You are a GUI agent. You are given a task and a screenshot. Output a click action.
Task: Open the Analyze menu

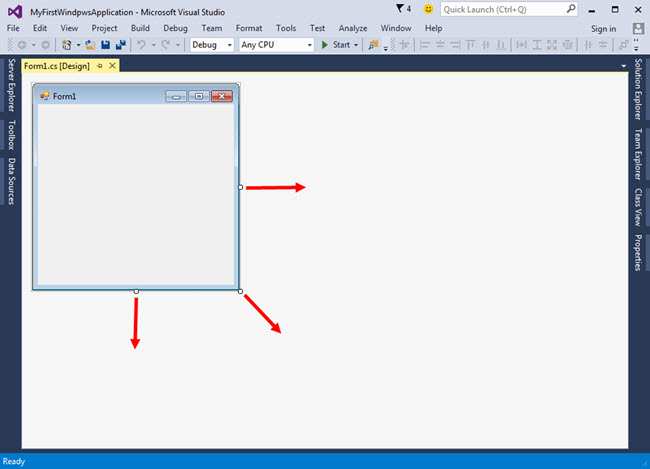pos(353,28)
